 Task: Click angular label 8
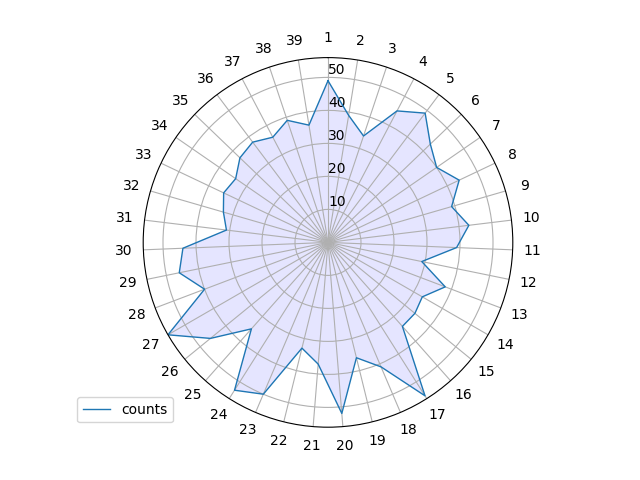512,154
